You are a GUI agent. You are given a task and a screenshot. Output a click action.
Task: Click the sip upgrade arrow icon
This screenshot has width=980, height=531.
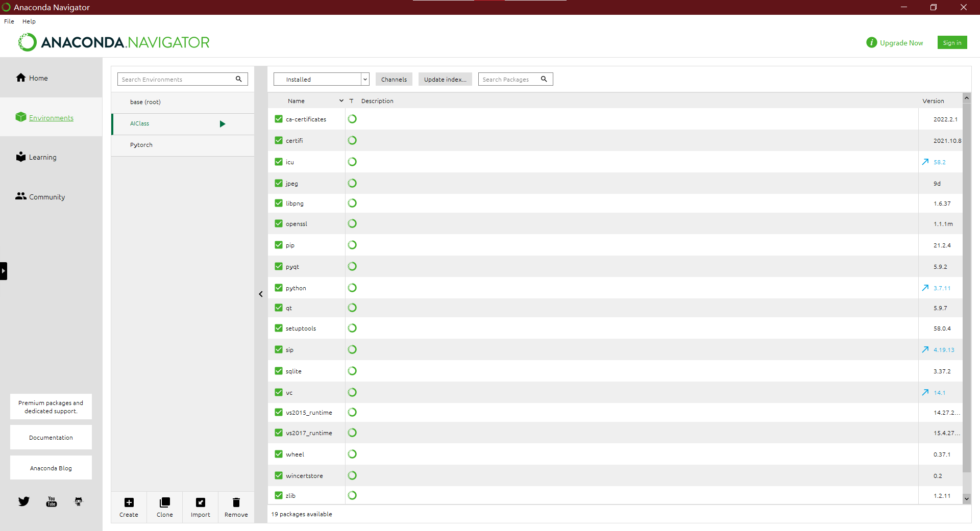(925, 349)
